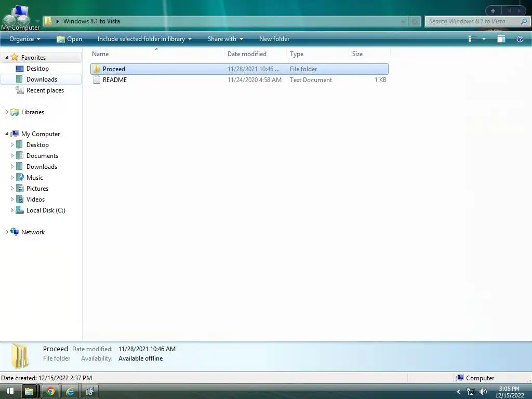
Task: Collapse the Favorites section
Action: [x=7, y=57]
